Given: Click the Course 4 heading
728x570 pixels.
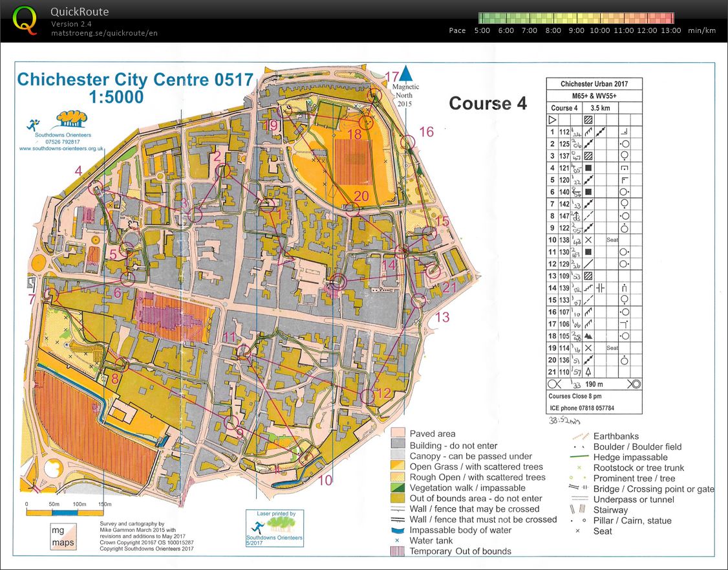Looking at the screenshot, I should pos(487,103).
